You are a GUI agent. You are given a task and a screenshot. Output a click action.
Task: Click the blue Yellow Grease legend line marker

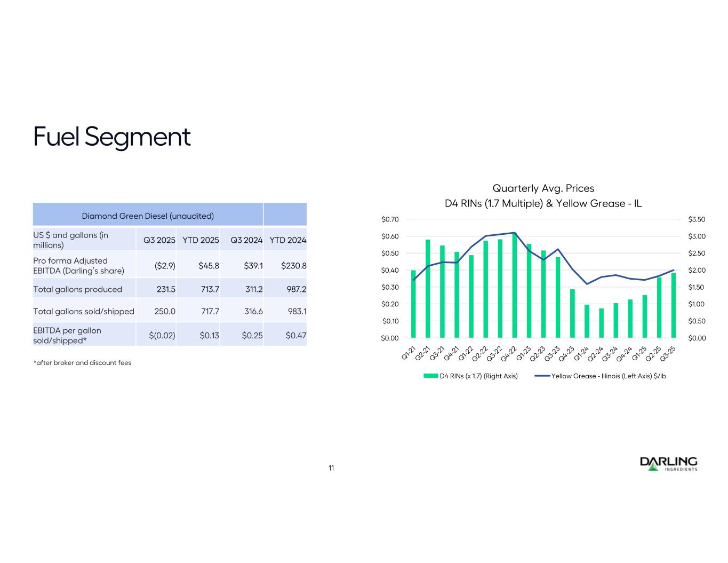click(x=541, y=376)
